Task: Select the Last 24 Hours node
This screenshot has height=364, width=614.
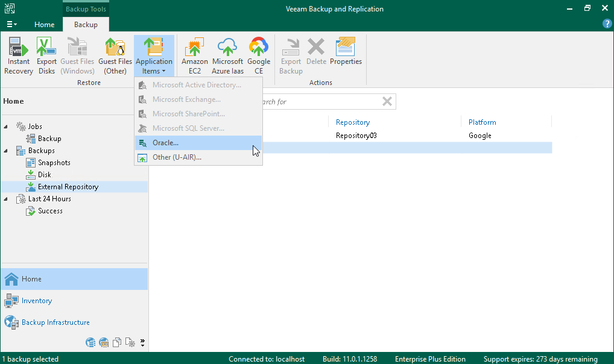Action: (x=49, y=199)
